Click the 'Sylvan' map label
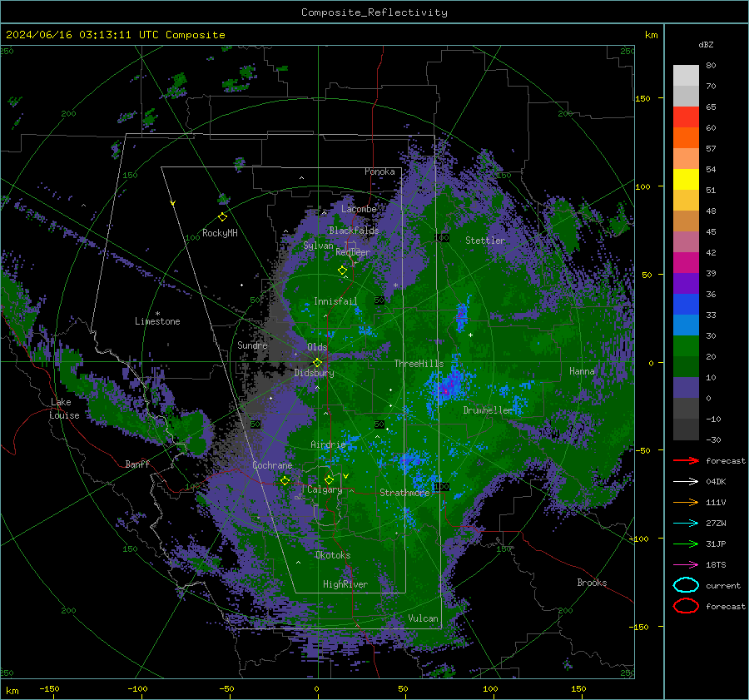Screen dimensions: 749x700 (x=318, y=246)
